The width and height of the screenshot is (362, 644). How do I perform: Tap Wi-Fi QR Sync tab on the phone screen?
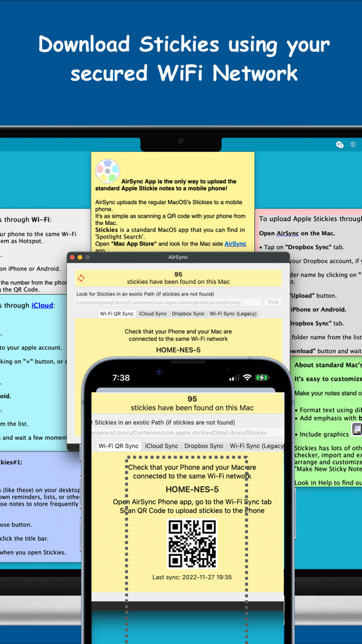(x=119, y=446)
